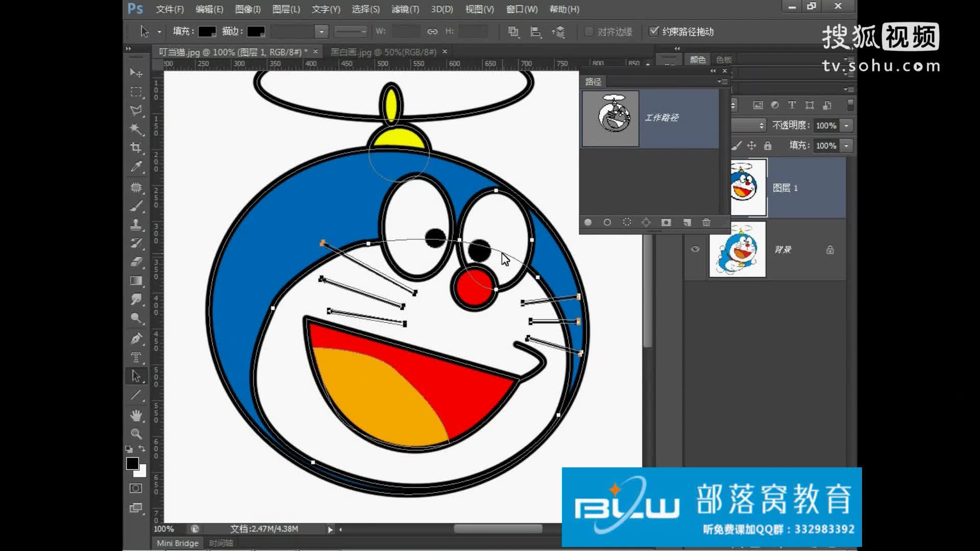
Task: Click the foreground color swatch
Action: [x=132, y=463]
